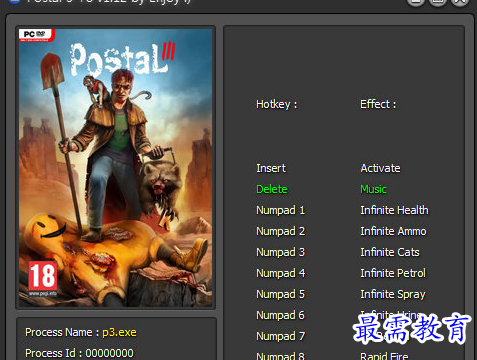Click the 'Effect :' column header
Viewport: 477px width, 360px height.
[x=378, y=104]
